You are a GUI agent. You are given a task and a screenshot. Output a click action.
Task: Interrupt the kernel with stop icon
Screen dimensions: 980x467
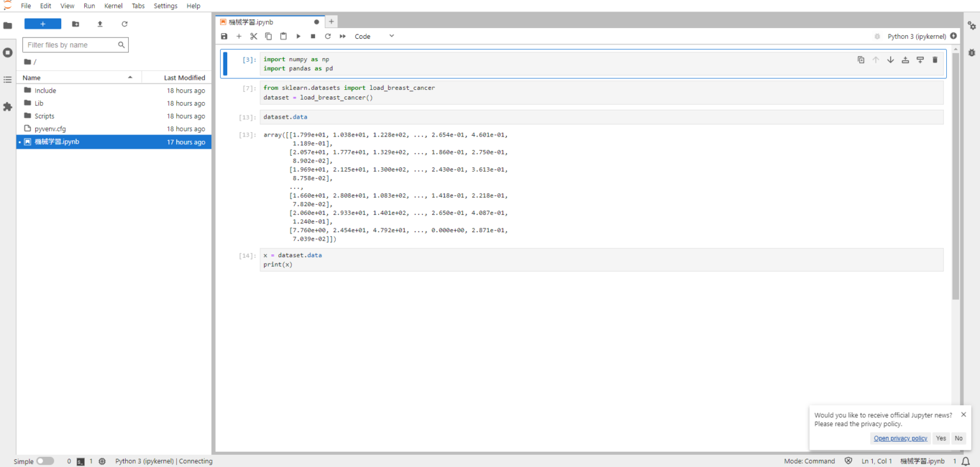click(313, 36)
